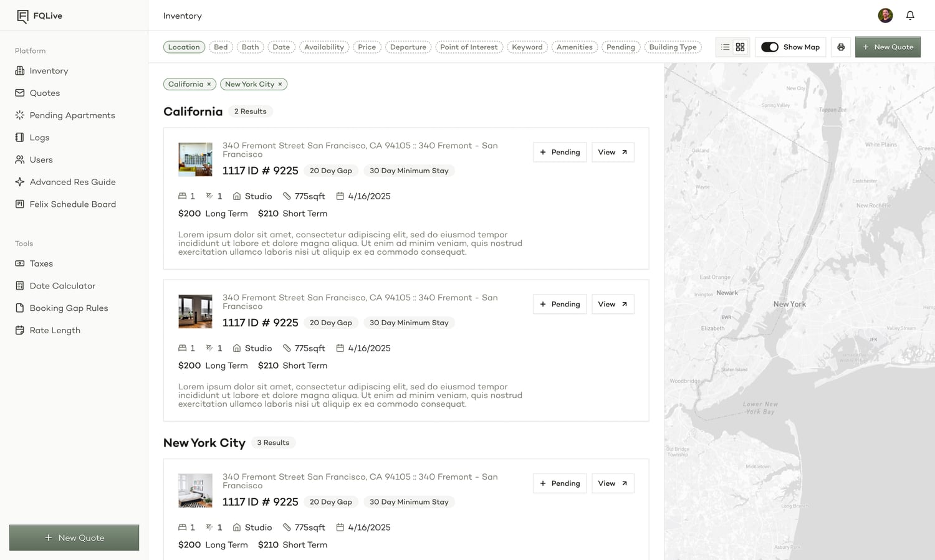Open Users in the sidebar

click(x=34, y=160)
